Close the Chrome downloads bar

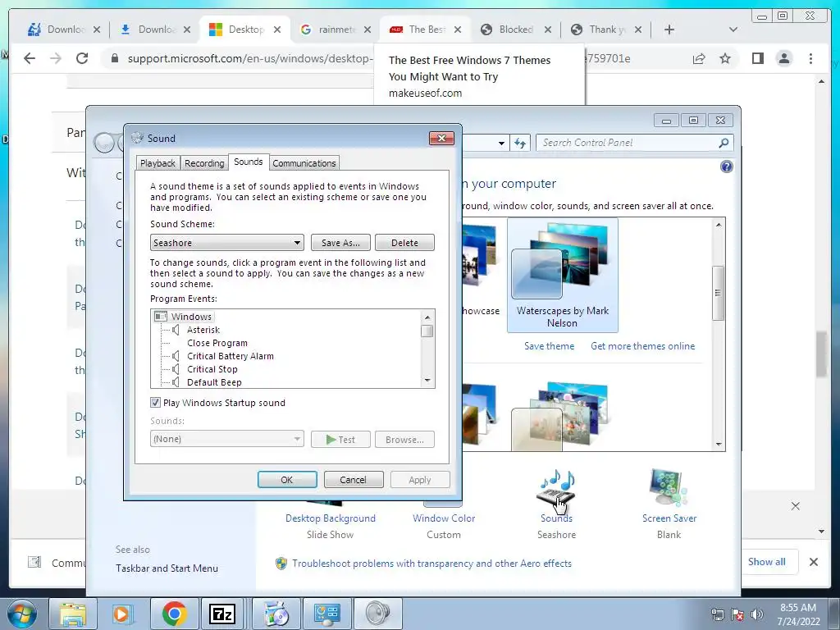814,562
